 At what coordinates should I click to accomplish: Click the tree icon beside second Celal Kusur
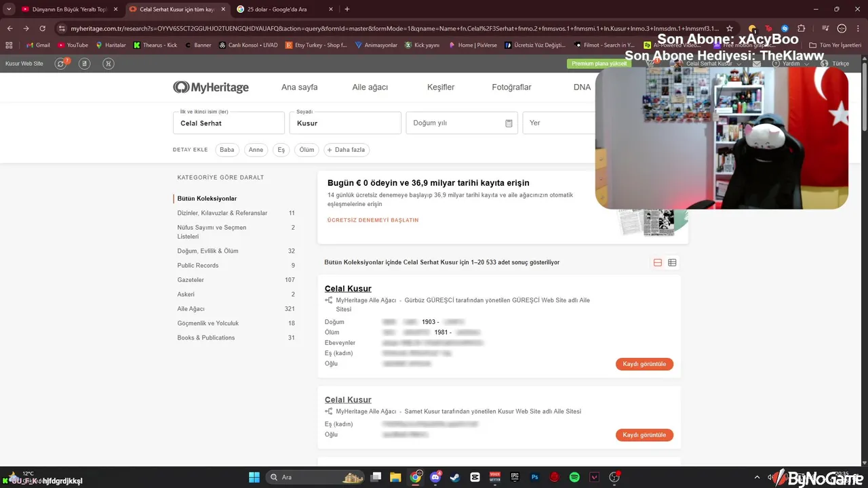coord(329,411)
